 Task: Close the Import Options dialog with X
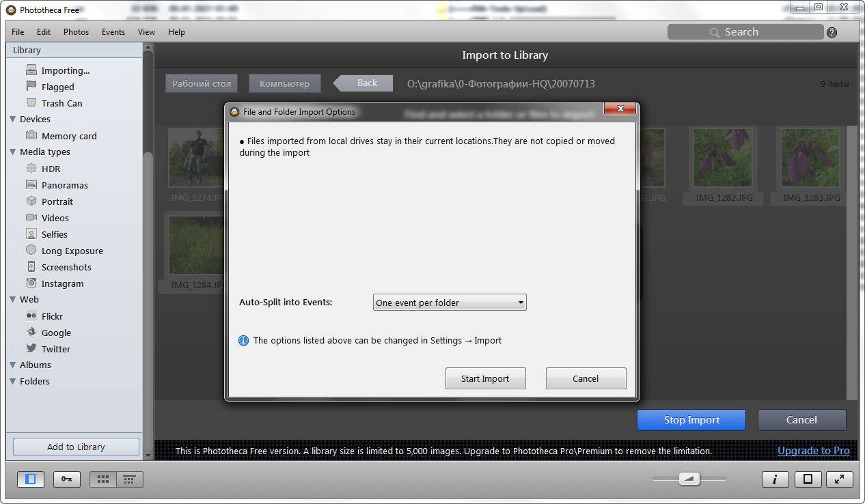621,109
